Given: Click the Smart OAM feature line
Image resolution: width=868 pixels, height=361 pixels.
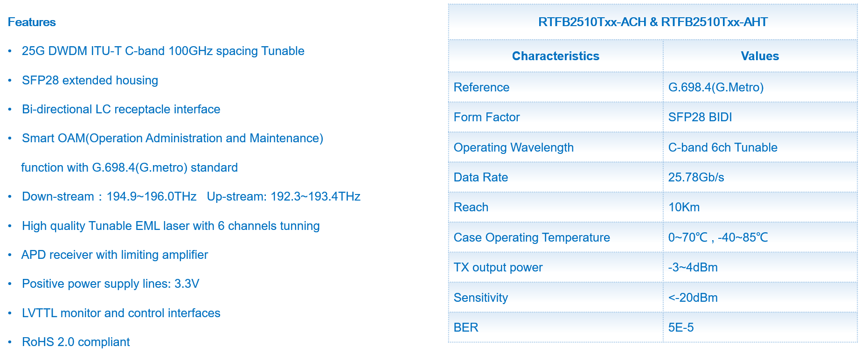Looking at the screenshot, I should click(172, 138).
